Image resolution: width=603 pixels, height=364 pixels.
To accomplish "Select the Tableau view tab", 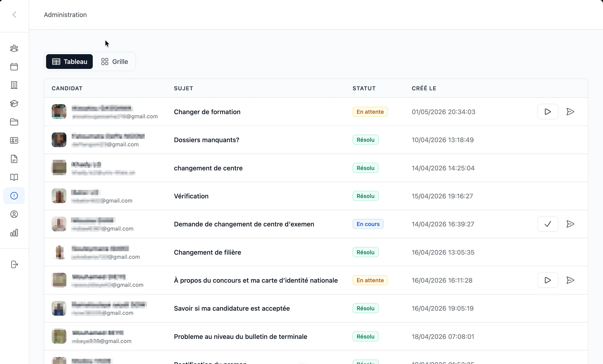I will 69,62.
